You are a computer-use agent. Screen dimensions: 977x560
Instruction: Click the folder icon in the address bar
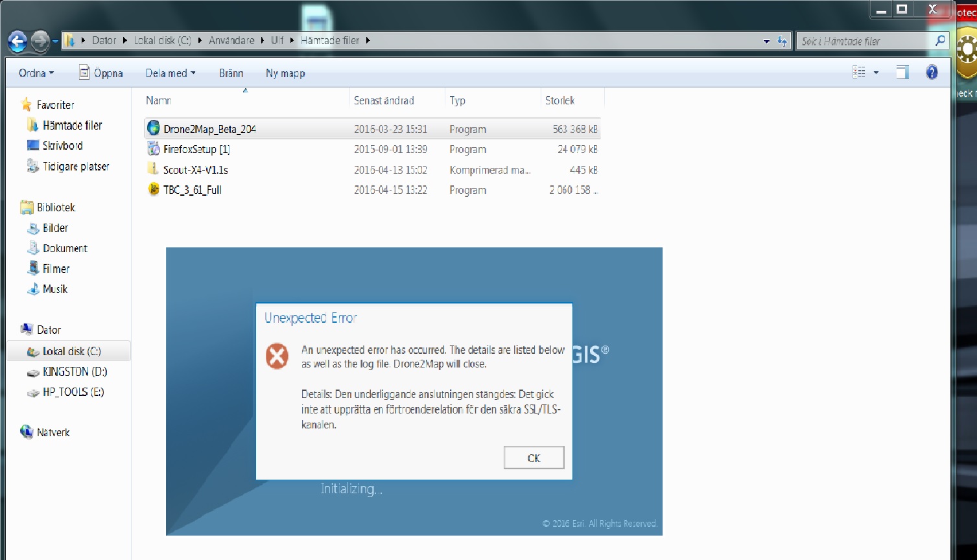tap(70, 41)
